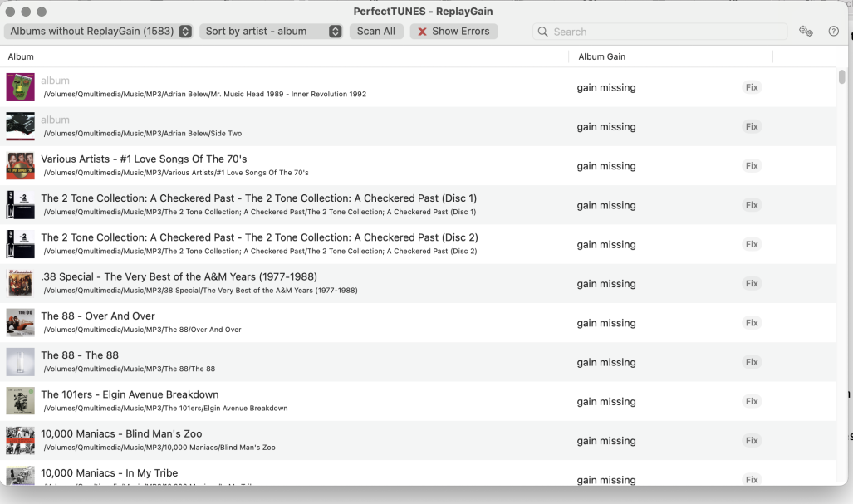Click the Album Gain column header

[601, 56]
